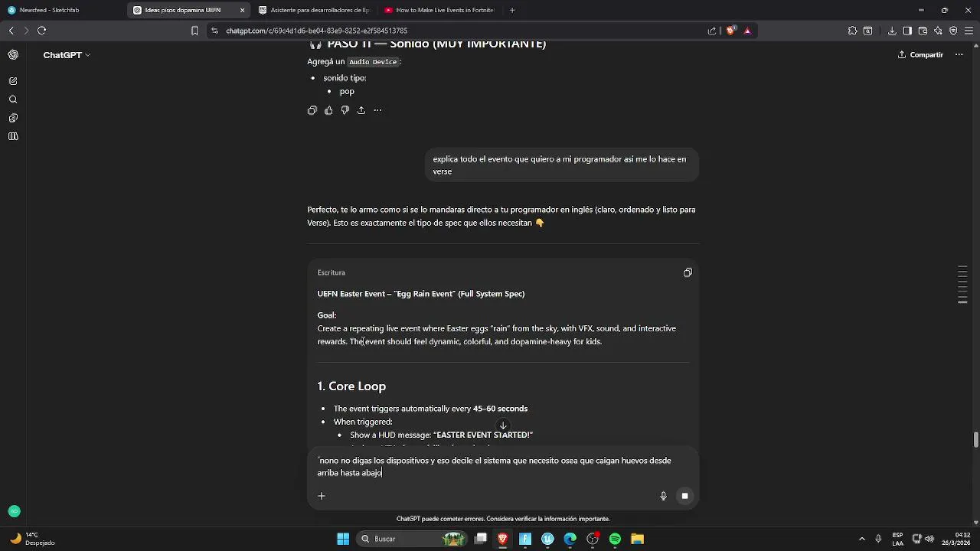Copy the response above the user message
Image resolution: width=980 pixels, height=551 pixels.
[312, 110]
